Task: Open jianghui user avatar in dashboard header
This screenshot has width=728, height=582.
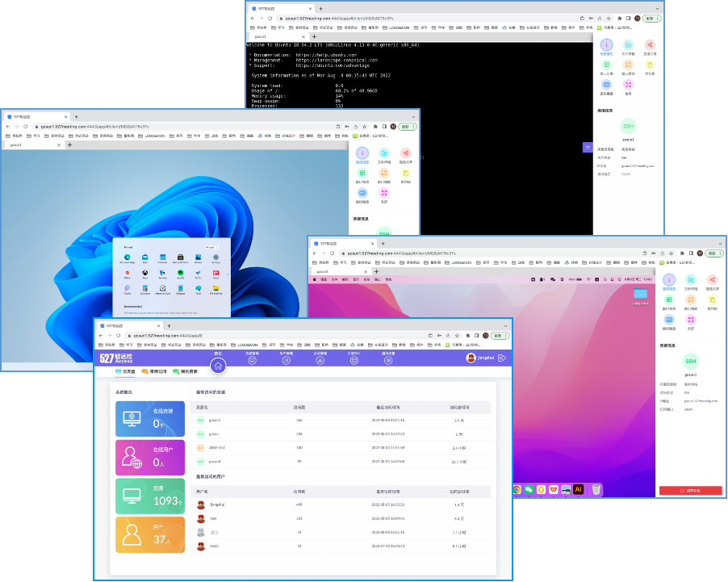Action: pos(471,358)
